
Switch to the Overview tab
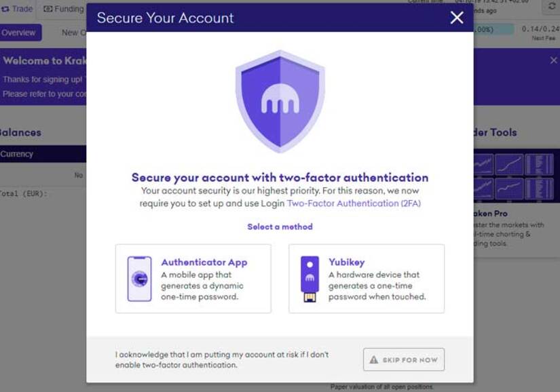[20, 33]
